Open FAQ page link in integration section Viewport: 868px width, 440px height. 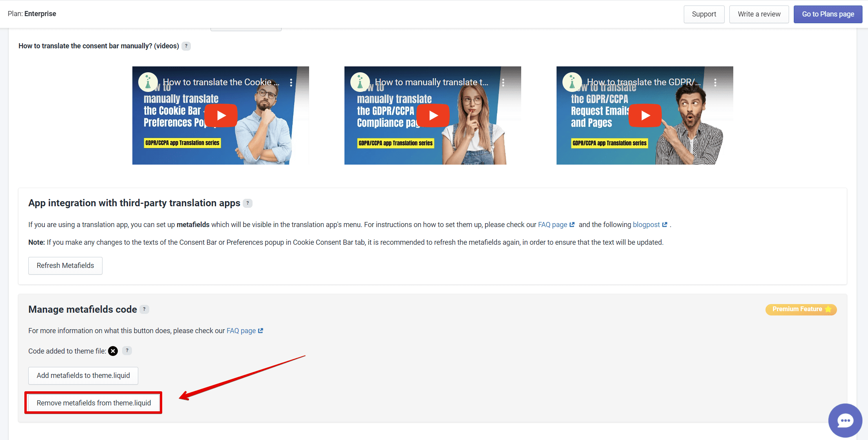point(556,225)
